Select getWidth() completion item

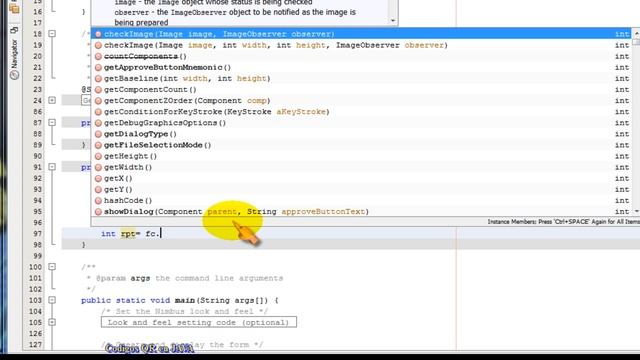pos(362,167)
